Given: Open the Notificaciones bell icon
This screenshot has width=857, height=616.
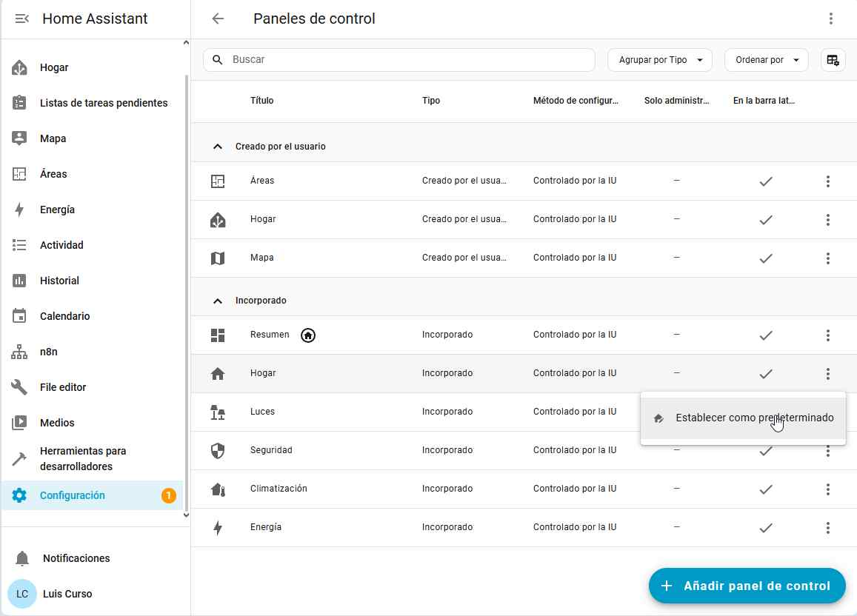Looking at the screenshot, I should (x=22, y=558).
